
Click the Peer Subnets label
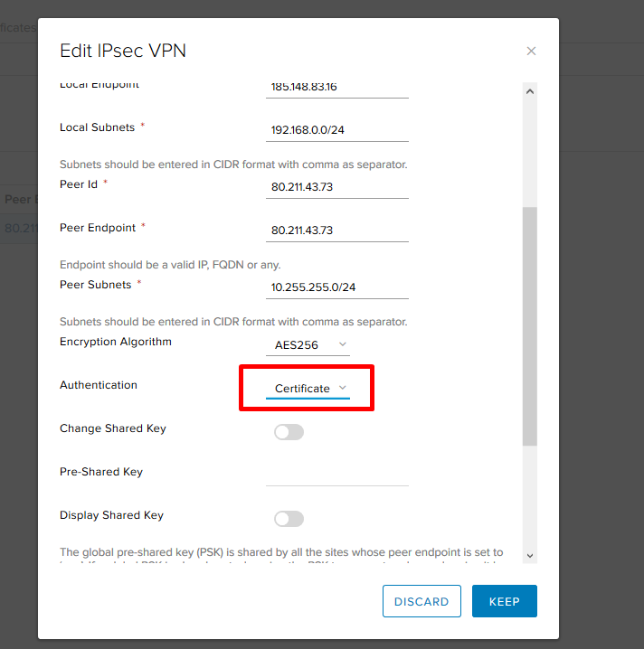coord(96,285)
